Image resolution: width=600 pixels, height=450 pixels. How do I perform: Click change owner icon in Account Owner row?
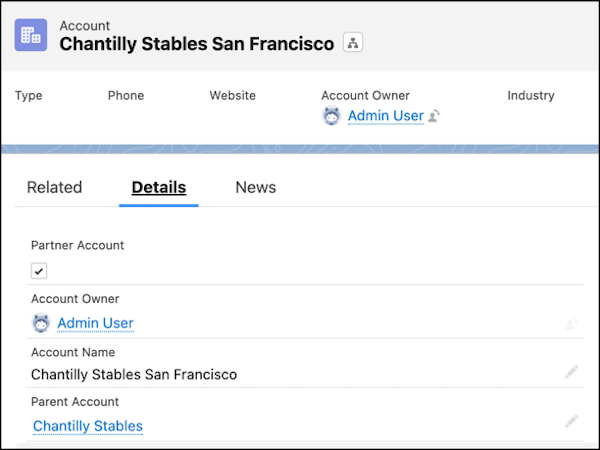click(571, 323)
